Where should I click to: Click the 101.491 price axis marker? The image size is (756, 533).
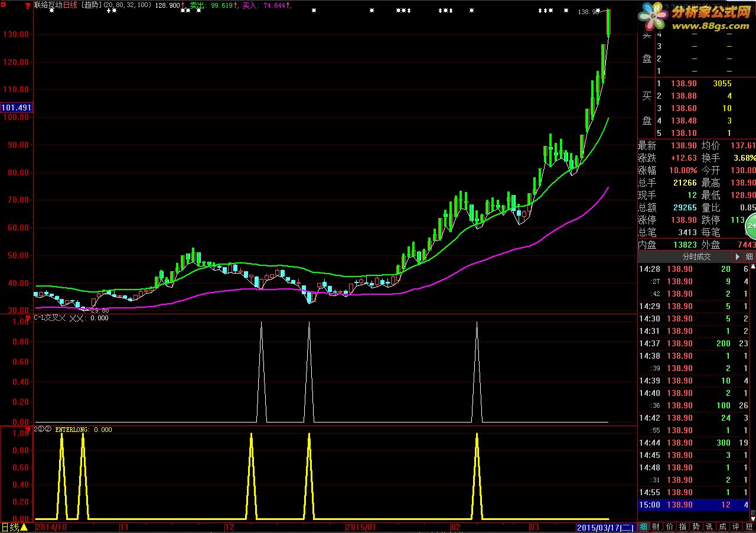pyautogui.click(x=17, y=108)
